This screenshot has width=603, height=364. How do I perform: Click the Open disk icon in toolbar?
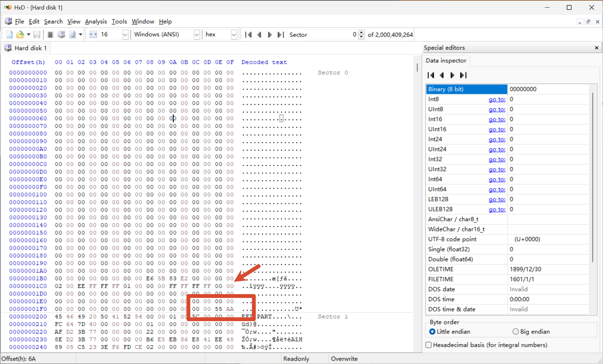[61, 35]
